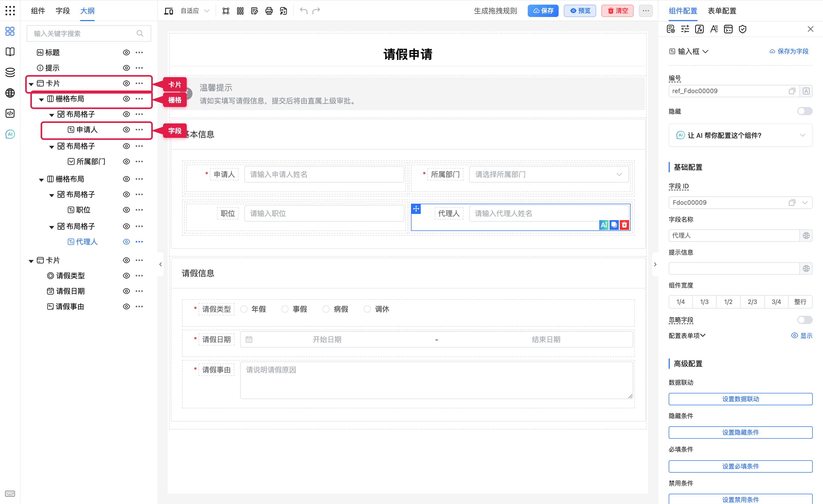Open the text style configuration icon
This screenshot has height=504, width=823.
[x=714, y=29]
